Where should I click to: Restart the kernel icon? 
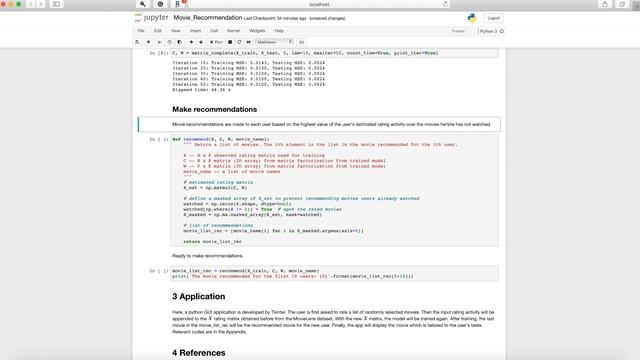[x=239, y=42]
